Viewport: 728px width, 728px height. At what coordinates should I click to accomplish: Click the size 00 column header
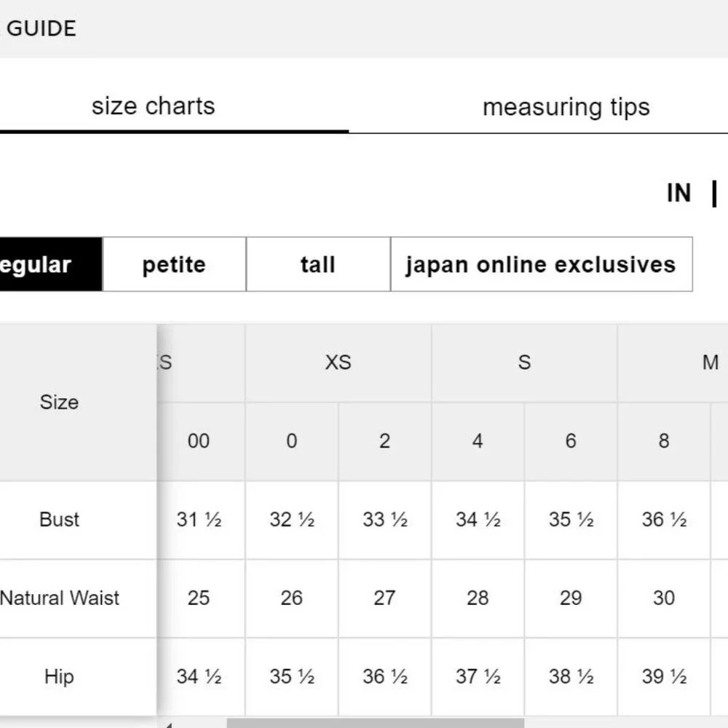click(199, 441)
